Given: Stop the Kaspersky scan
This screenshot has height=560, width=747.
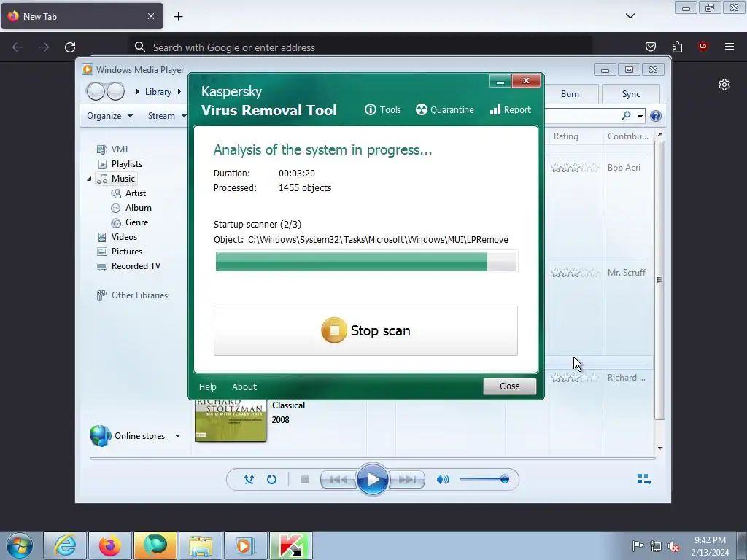Looking at the screenshot, I should tap(365, 330).
